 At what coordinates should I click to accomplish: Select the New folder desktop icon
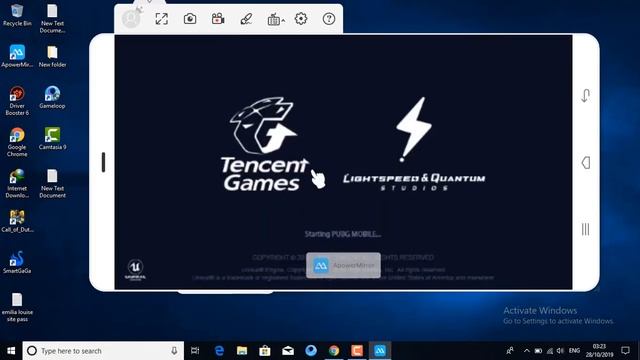click(52, 56)
